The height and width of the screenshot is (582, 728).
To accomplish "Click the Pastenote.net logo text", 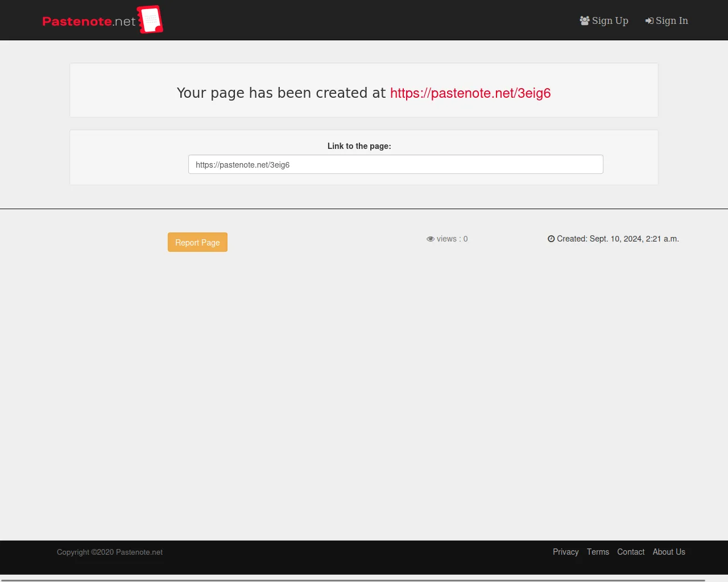I will [89, 22].
